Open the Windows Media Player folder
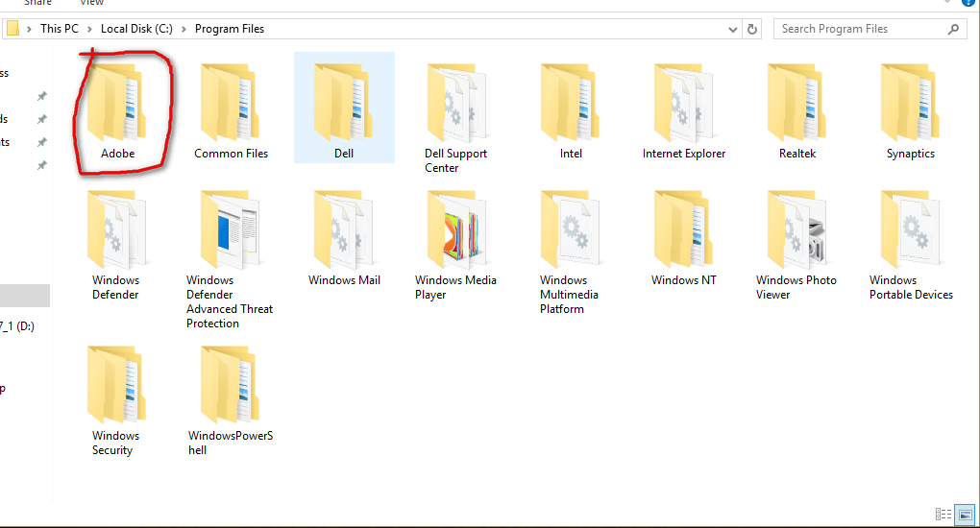 [457, 230]
